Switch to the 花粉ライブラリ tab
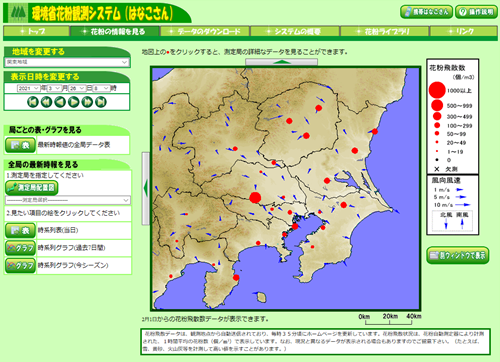The image size is (500, 362). pyautogui.click(x=384, y=31)
